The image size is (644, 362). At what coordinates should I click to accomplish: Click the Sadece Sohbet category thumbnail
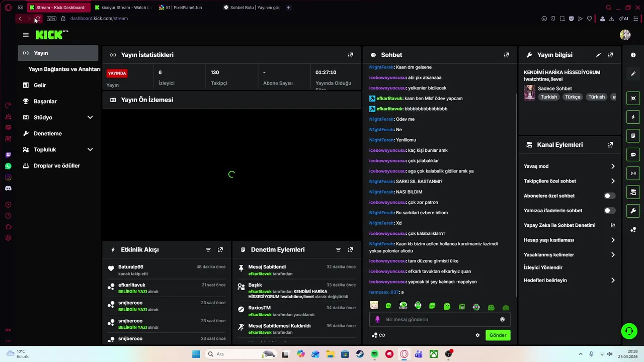pos(529,93)
